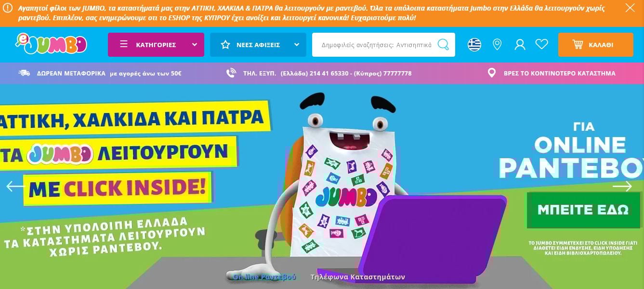644x289 pixels.
Task: Dismiss the orange announcement banner
Action: point(630,8)
